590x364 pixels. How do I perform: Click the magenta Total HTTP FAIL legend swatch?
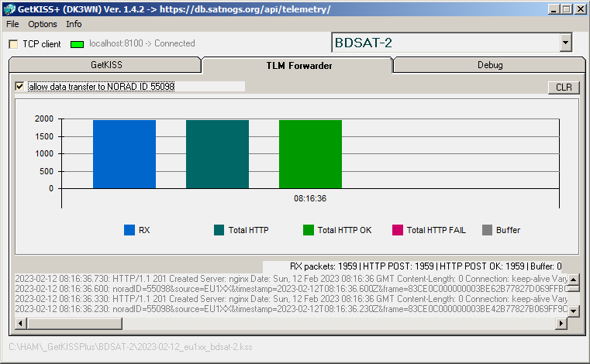point(398,230)
